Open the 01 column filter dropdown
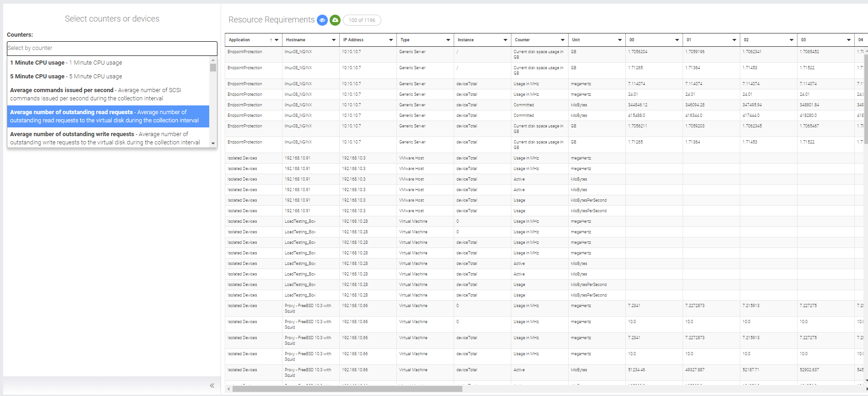868x396 pixels. (734, 40)
